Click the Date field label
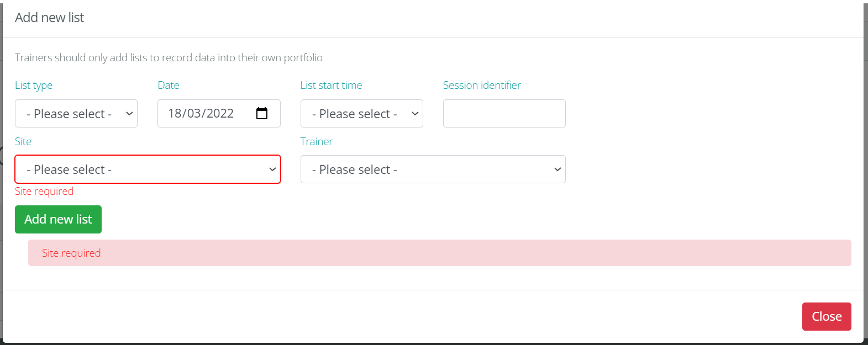This screenshot has height=345, width=868. coord(169,86)
